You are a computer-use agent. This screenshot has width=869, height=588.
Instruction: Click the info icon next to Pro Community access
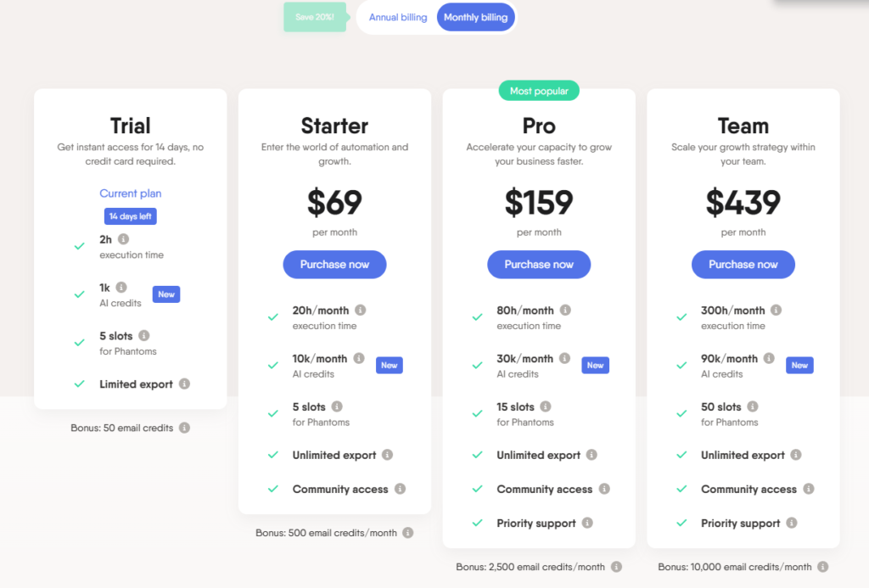tap(605, 489)
